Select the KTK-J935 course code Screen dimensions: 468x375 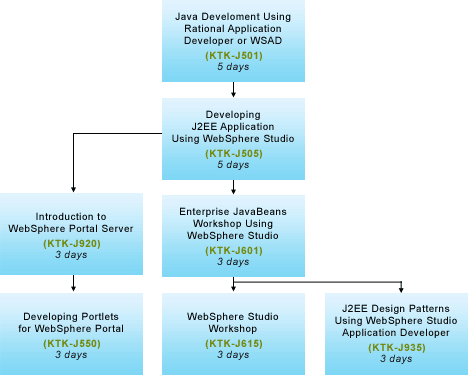pos(397,348)
